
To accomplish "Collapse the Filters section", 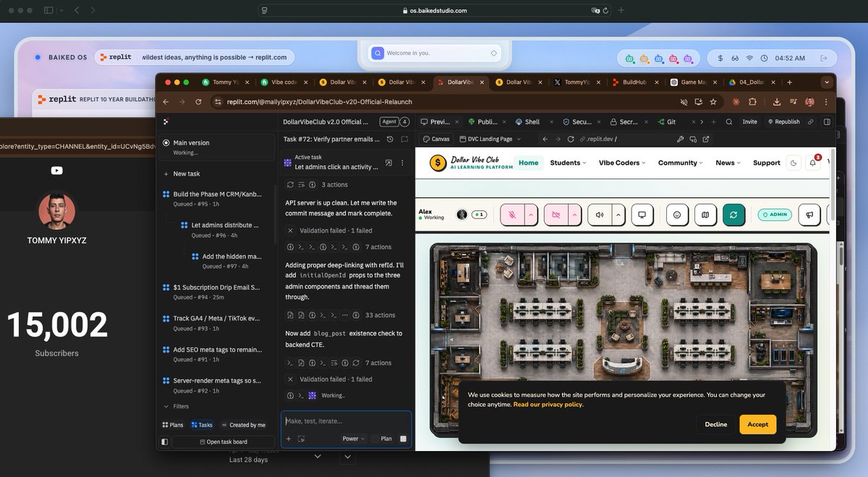I will (x=176, y=406).
